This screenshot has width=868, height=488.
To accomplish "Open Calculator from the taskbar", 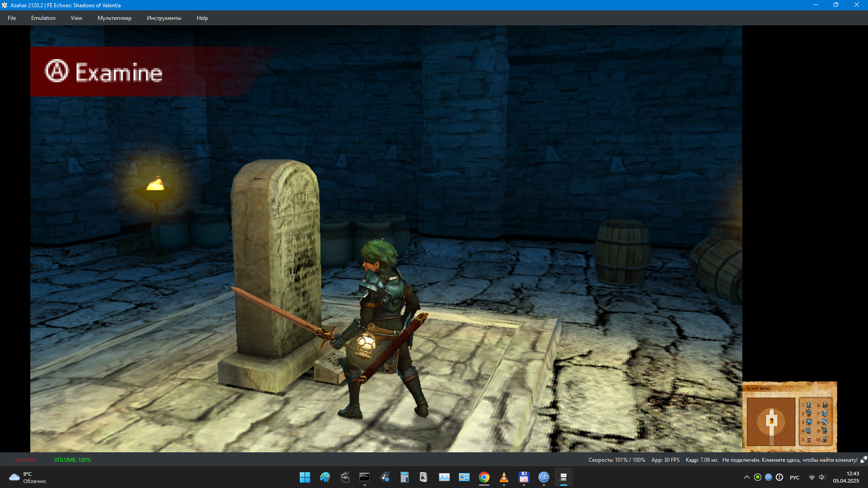I will click(404, 477).
